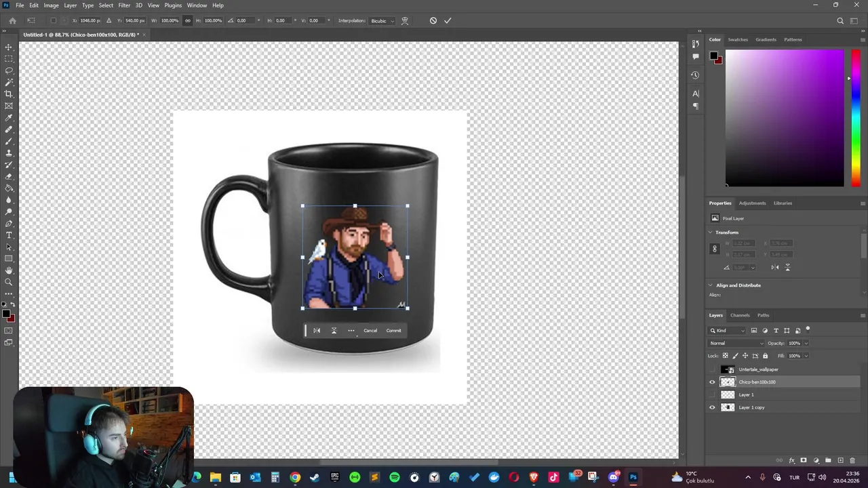Open the fx layer style menu
Viewport: 868px width, 488px height.
[x=791, y=461]
